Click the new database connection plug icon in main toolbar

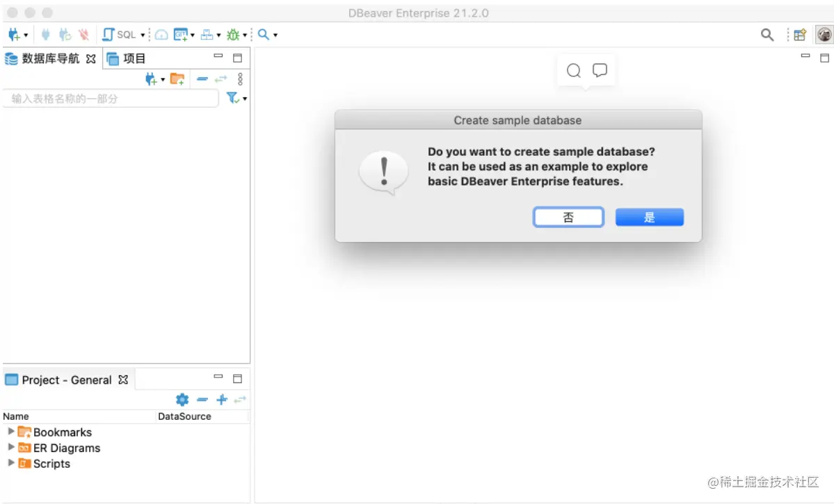[x=14, y=35]
